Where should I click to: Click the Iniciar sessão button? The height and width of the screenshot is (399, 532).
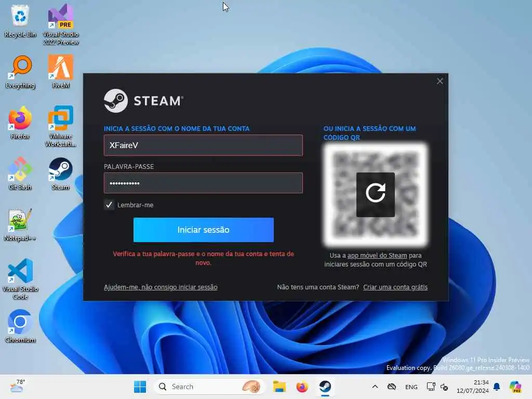(x=204, y=230)
